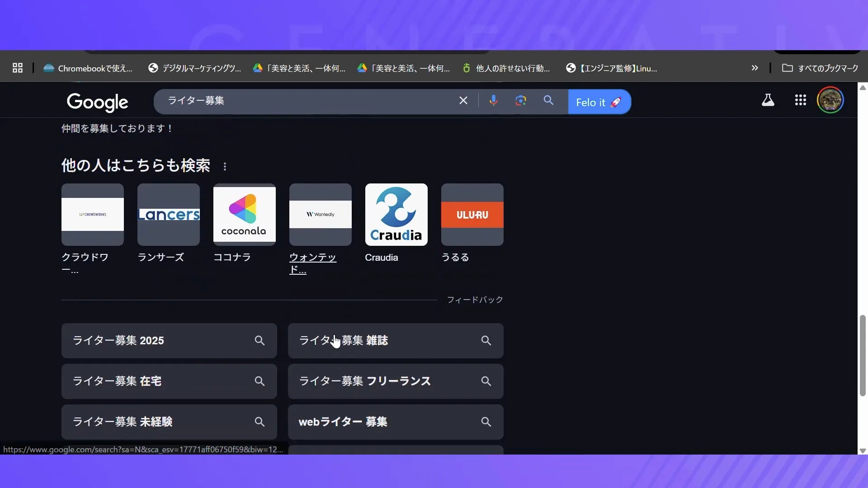Open the デジタルマーケティングツ... bookmark
868x488 pixels.
coord(194,68)
